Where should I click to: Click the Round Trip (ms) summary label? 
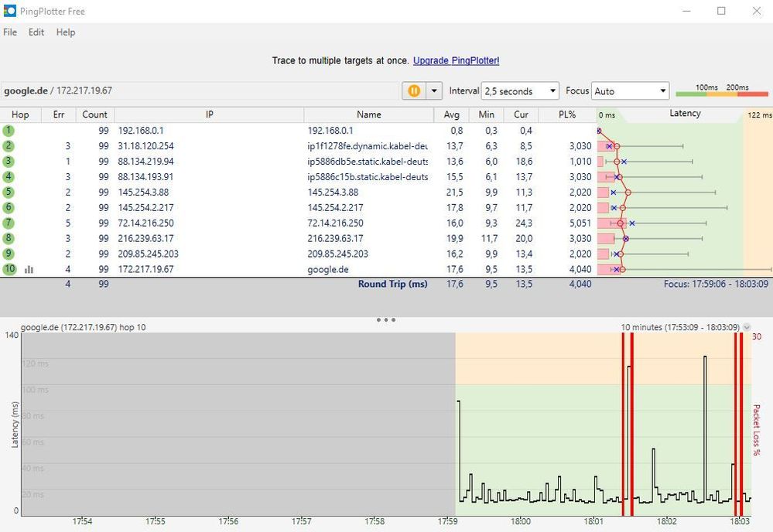[x=393, y=284]
